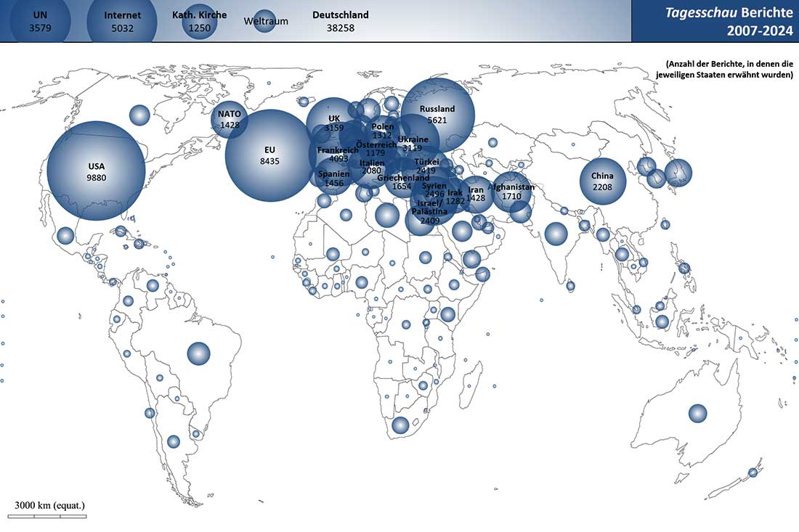Image resolution: width=799 pixels, height=532 pixels.
Task: Click the Russland bubble labeled 5621
Action: [x=437, y=114]
